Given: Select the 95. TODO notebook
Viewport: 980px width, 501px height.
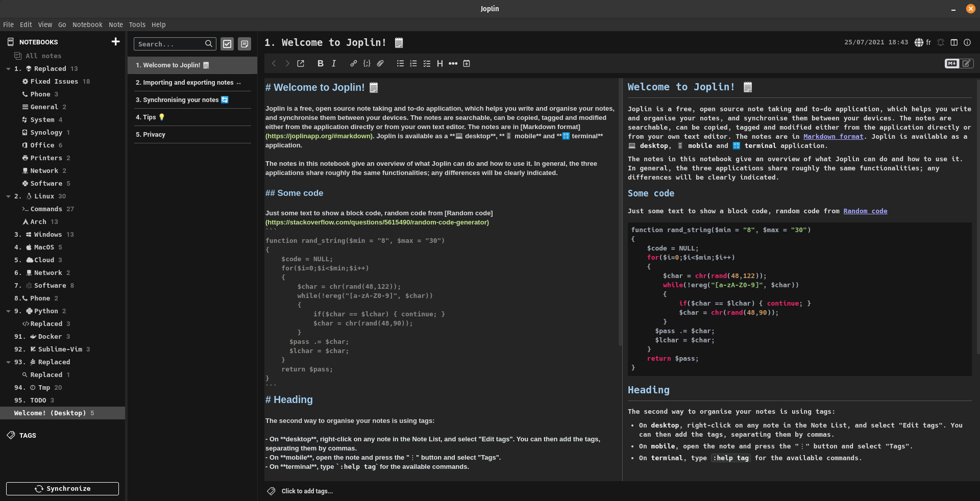Looking at the screenshot, I should (62, 400).
